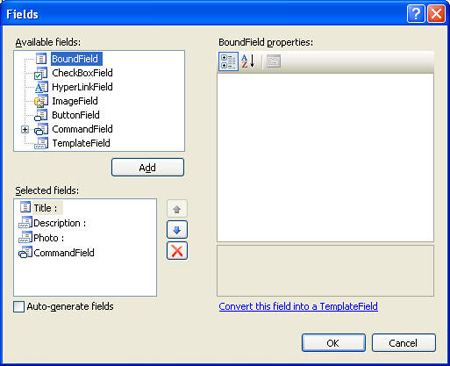Click the Photo field icon

pyautogui.click(x=25, y=237)
